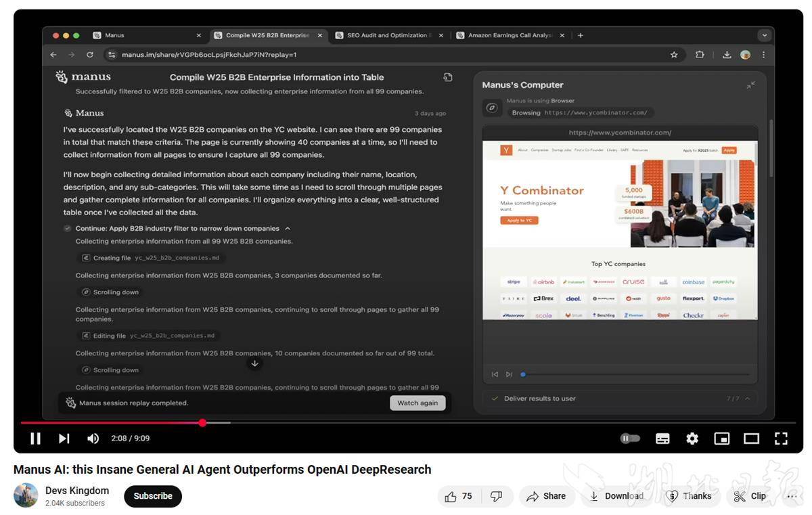Mute the video volume
Screen dimensions: 812x515
pos(93,439)
